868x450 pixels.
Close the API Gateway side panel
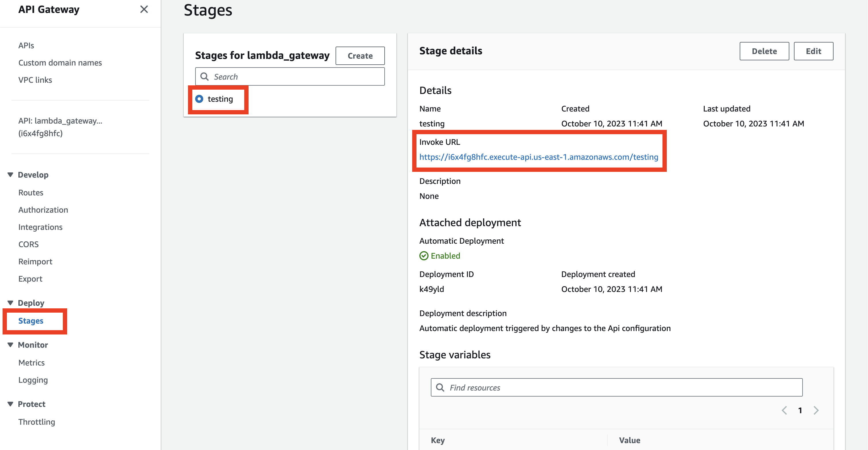pos(144,9)
